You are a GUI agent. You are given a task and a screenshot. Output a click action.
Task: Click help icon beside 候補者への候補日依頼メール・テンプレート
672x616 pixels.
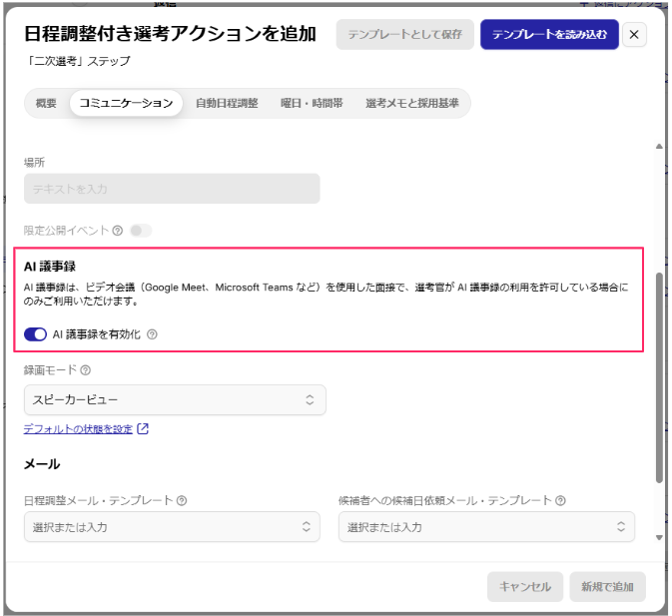(x=560, y=500)
